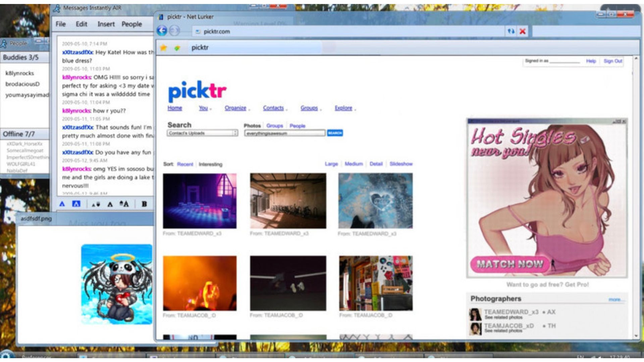
Task: Open the People menu in Messages
Action: click(x=131, y=24)
